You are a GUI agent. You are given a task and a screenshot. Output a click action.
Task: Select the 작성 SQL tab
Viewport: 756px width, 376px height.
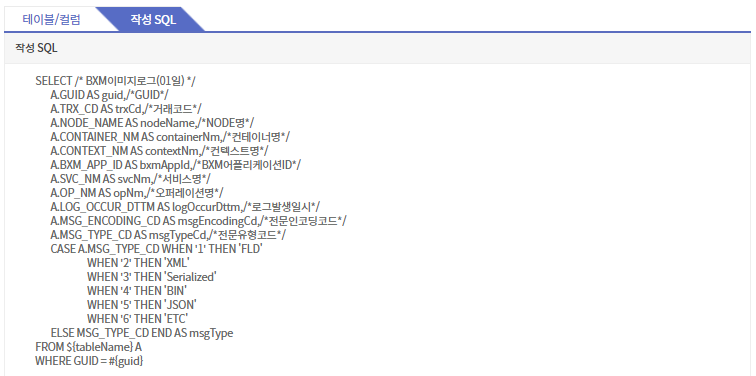pyautogui.click(x=153, y=20)
